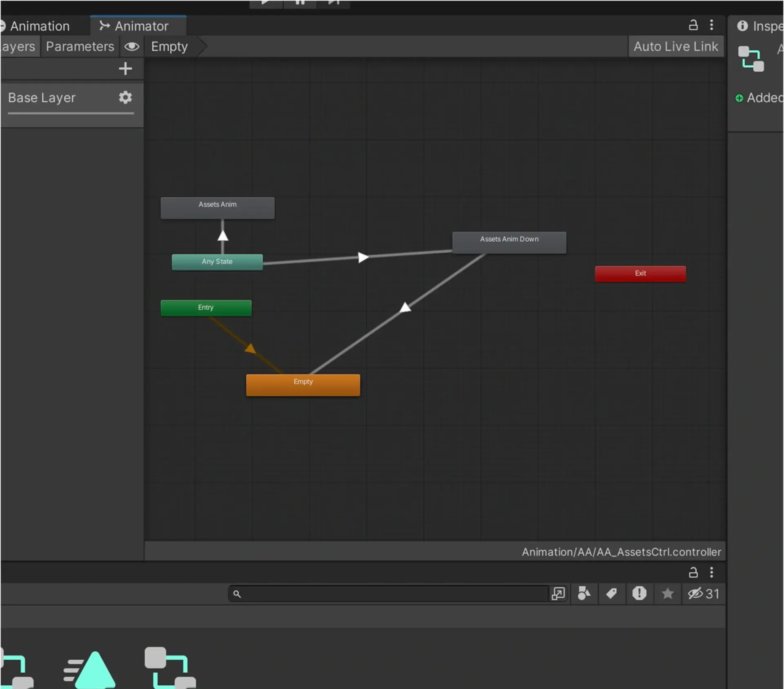The image size is (784, 689).
Task: Click the search by label tag icon
Action: pos(611,593)
